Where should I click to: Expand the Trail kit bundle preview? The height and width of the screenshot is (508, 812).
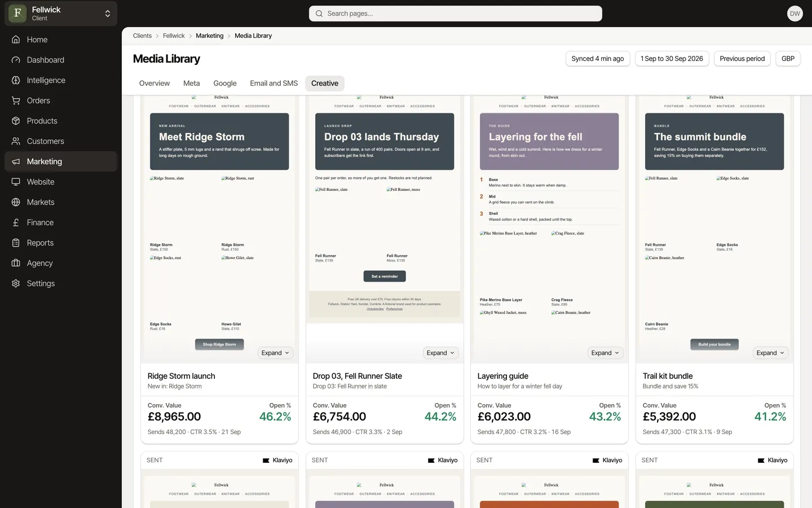[x=771, y=353]
